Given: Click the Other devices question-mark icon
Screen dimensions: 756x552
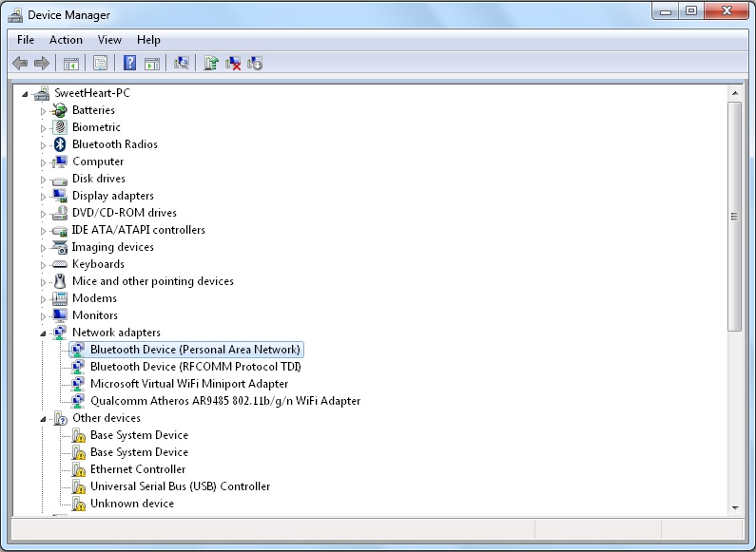Looking at the screenshot, I should point(61,418).
